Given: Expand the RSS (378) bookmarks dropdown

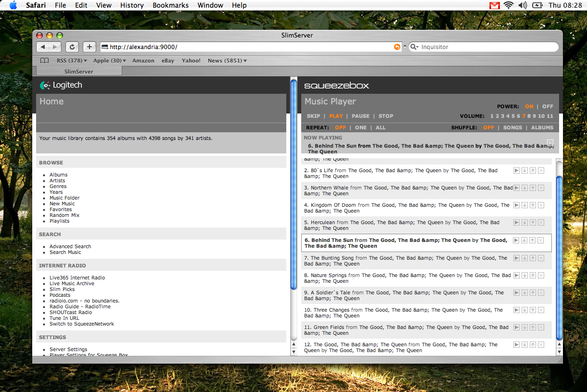Looking at the screenshot, I should (72, 61).
